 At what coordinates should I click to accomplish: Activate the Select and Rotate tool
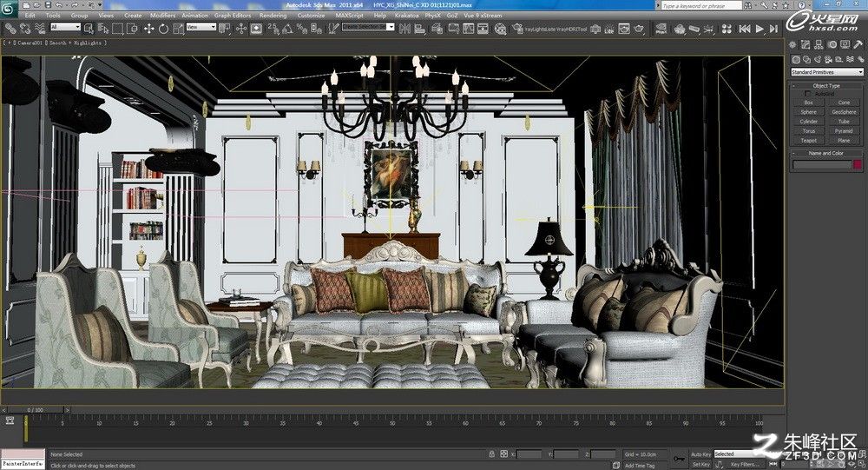click(163, 29)
